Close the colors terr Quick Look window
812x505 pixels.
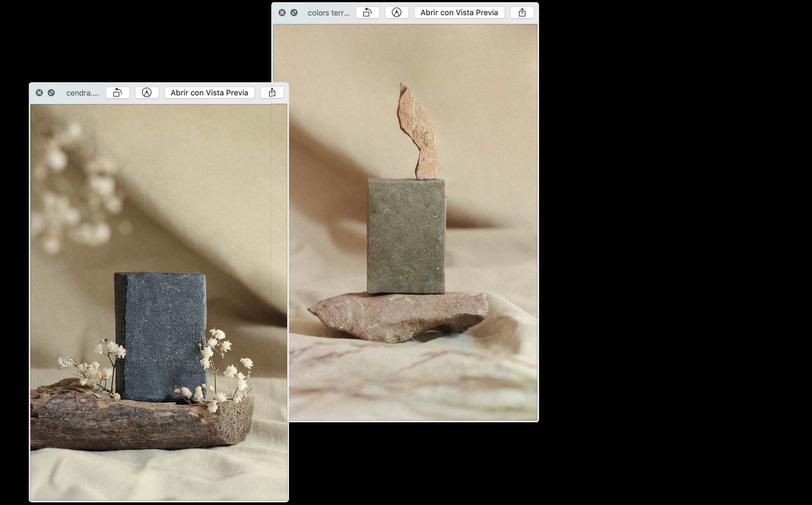point(282,13)
